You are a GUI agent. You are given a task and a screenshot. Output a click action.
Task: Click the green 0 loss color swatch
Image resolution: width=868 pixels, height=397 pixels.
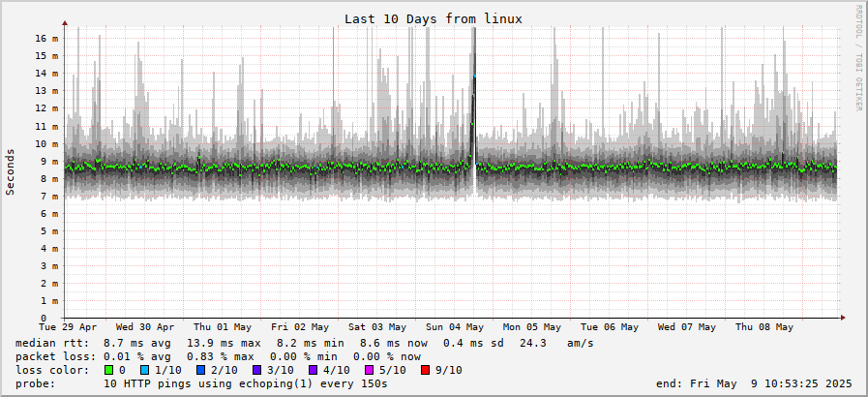click(x=108, y=370)
